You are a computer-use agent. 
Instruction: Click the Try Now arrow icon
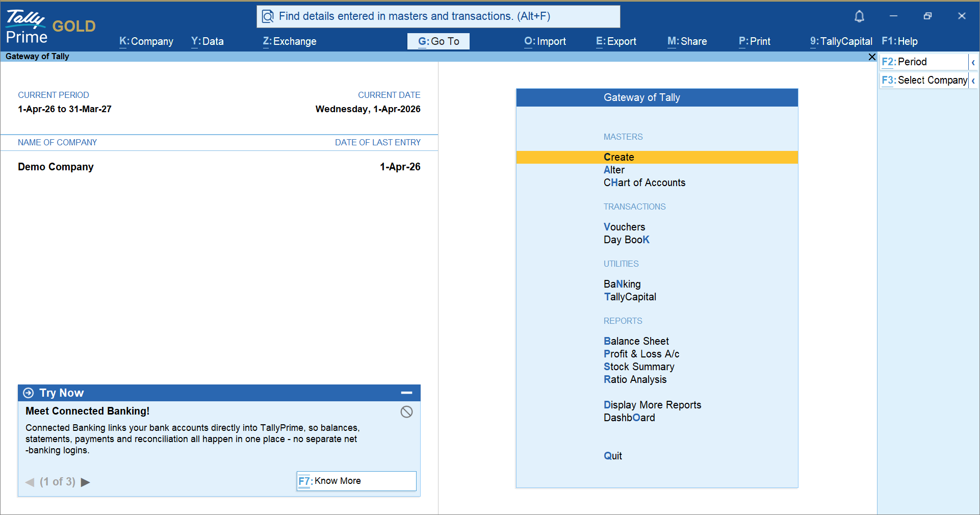click(x=29, y=393)
